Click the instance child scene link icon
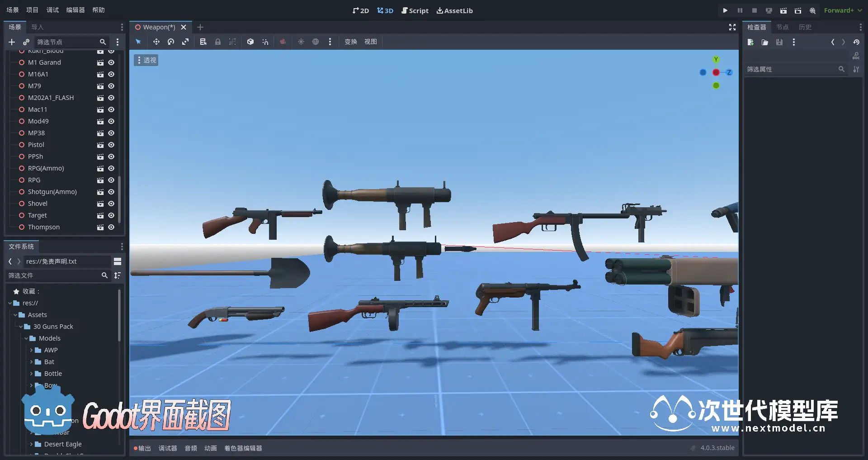Image resolution: width=868 pixels, height=460 pixels. point(26,42)
